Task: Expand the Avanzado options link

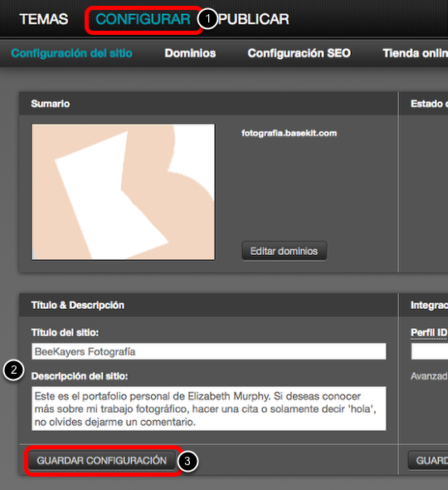Action: coord(429,376)
